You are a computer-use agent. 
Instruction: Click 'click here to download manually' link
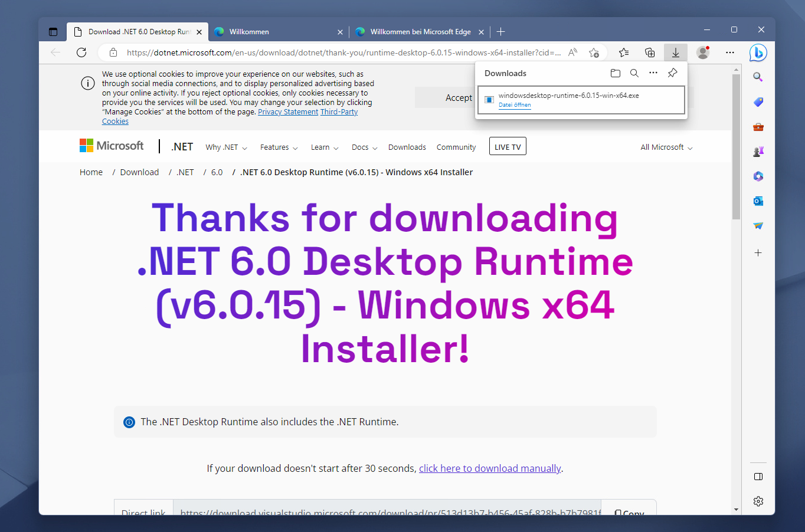[490, 468]
